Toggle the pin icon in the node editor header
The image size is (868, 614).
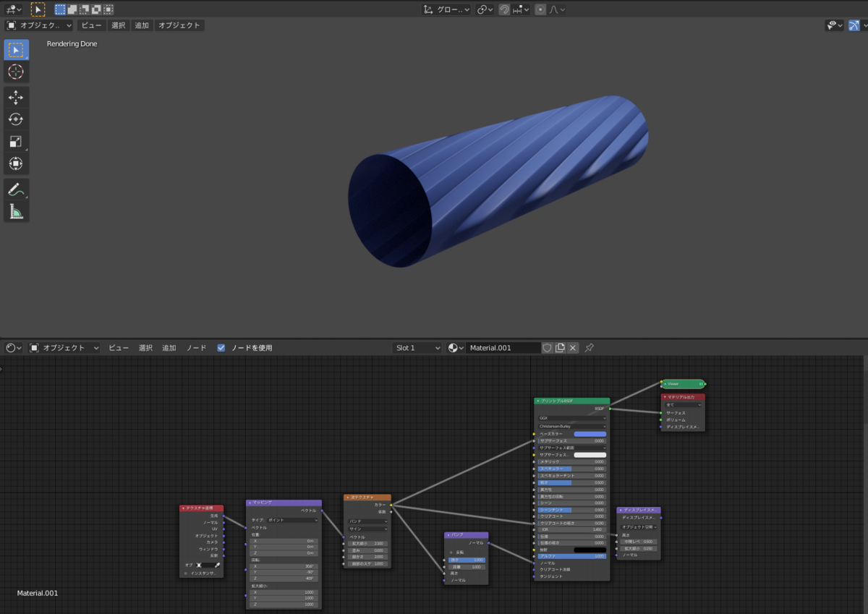(590, 348)
